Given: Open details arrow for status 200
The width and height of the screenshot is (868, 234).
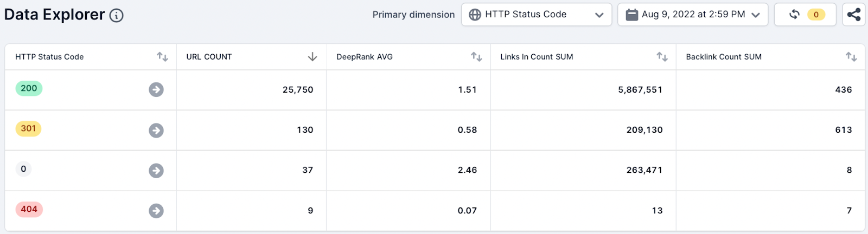Looking at the screenshot, I should pos(156,90).
